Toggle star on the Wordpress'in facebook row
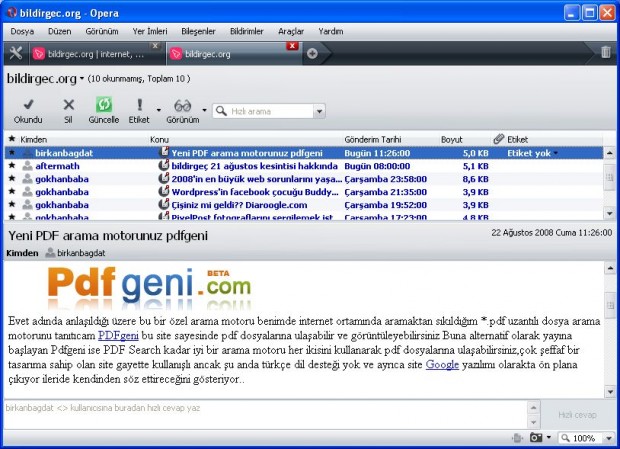The width and height of the screenshot is (620, 449). [12, 192]
